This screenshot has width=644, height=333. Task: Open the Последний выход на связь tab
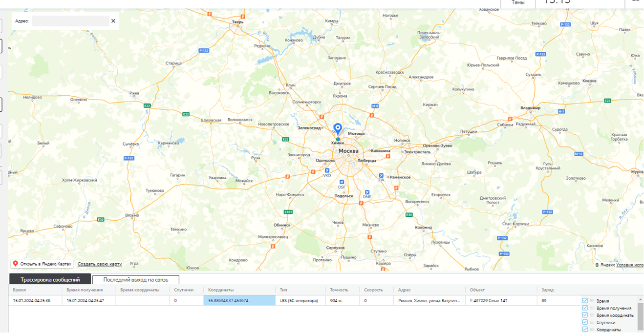[x=136, y=280]
